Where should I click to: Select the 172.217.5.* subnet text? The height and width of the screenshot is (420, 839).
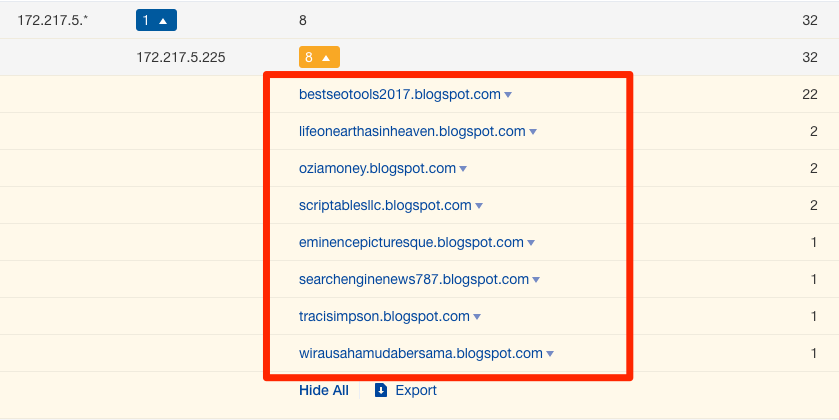click(52, 20)
